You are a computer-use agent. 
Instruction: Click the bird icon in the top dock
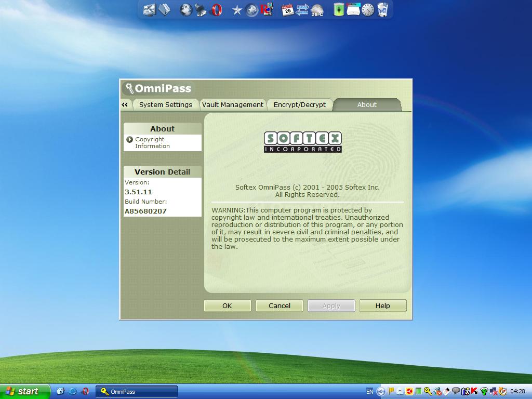(200, 10)
